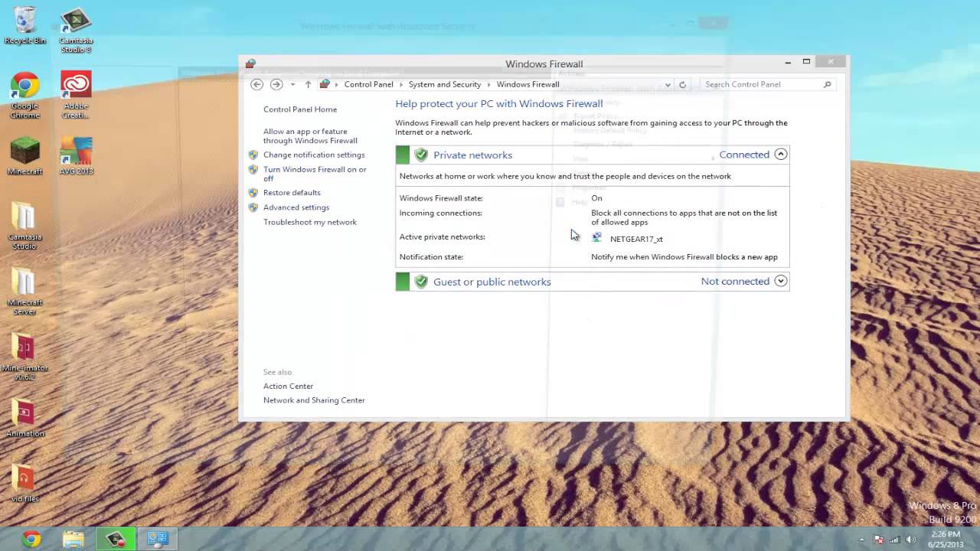Click Control Panel taskbar button
This screenshot has height=551, width=980.
coord(158,539)
